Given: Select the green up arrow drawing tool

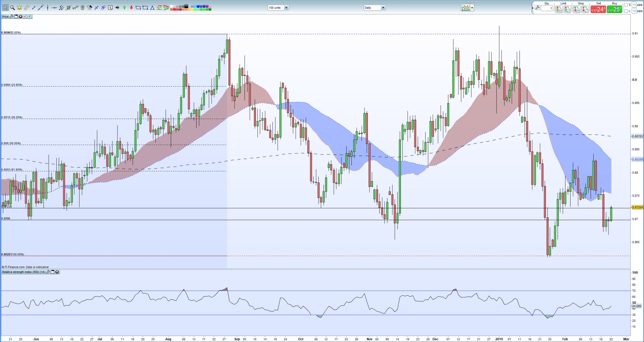Looking at the screenshot, I should (x=125, y=8).
